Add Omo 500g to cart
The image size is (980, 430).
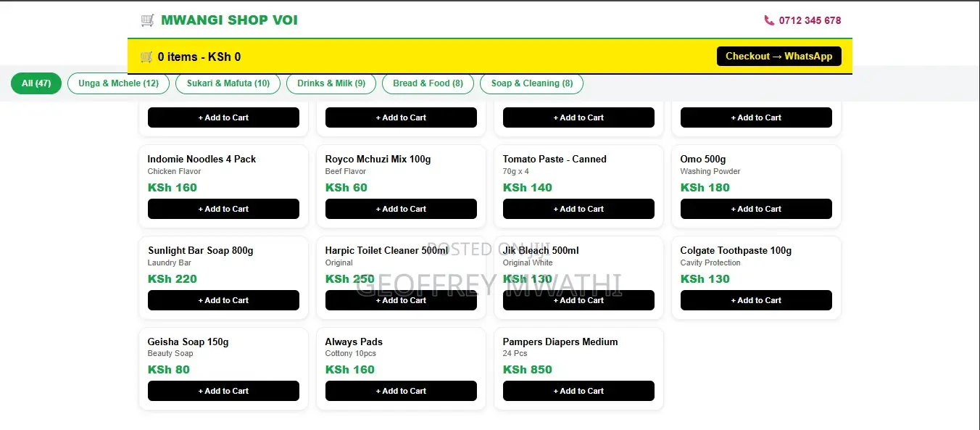click(x=756, y=209)
